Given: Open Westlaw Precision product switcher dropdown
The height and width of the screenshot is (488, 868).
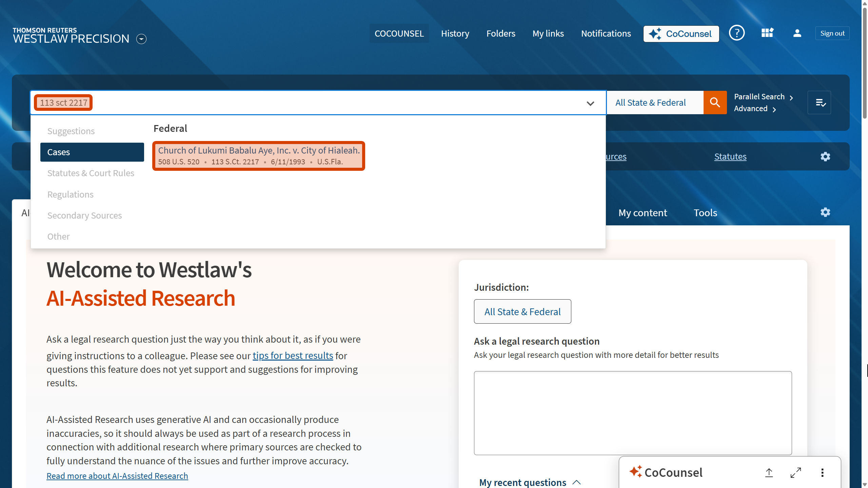Looking at the screenshot, I should 141,39.
